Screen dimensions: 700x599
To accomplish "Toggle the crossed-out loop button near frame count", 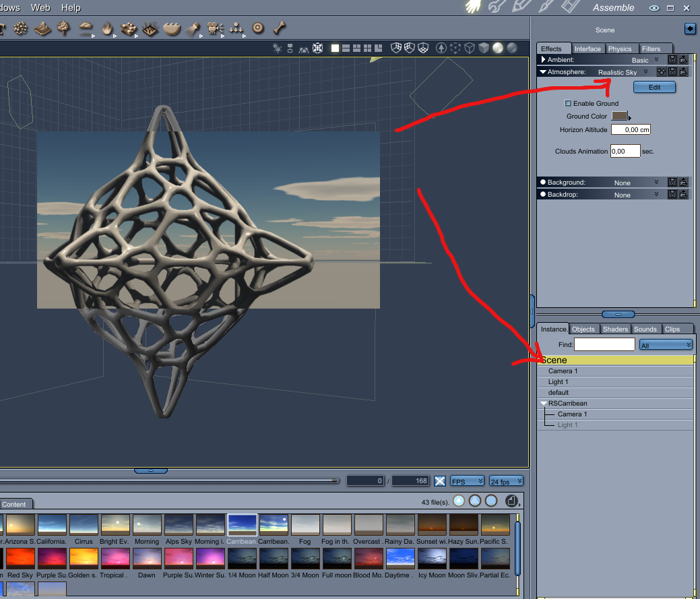I will tap(440, 480).
